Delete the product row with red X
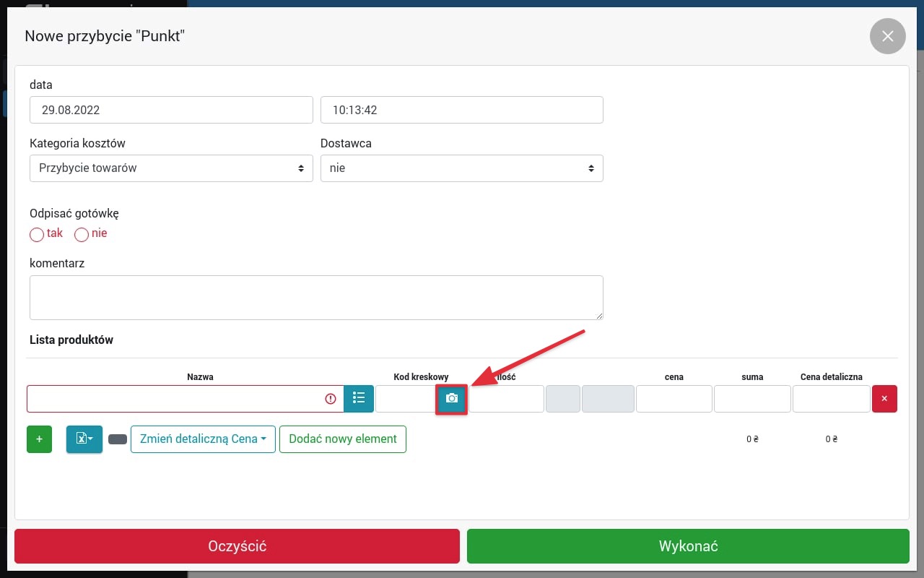Image resolution: width=924 pixels, height=578 pixels. click(x=884, y=399)
